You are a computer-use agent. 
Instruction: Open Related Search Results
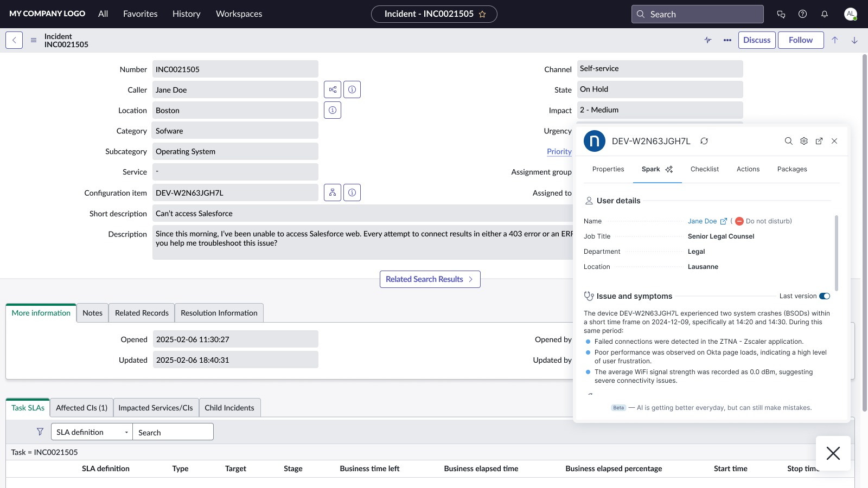tap(430, 279)
